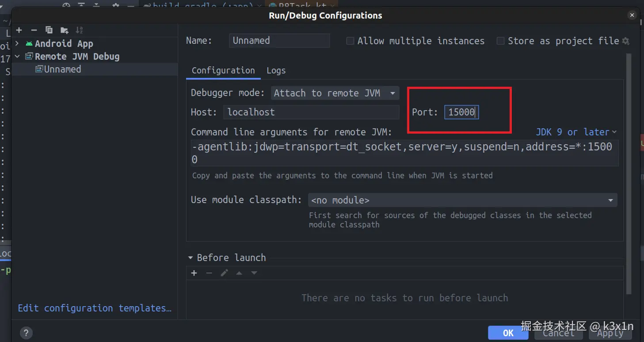
Task: Enable Allow multiple instances
Action: 350,41
